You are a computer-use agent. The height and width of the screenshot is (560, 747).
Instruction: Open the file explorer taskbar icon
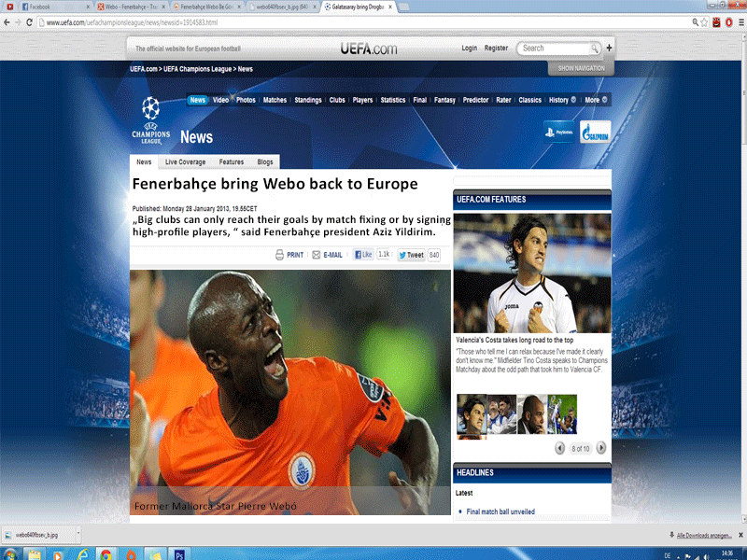click(35, 554)
